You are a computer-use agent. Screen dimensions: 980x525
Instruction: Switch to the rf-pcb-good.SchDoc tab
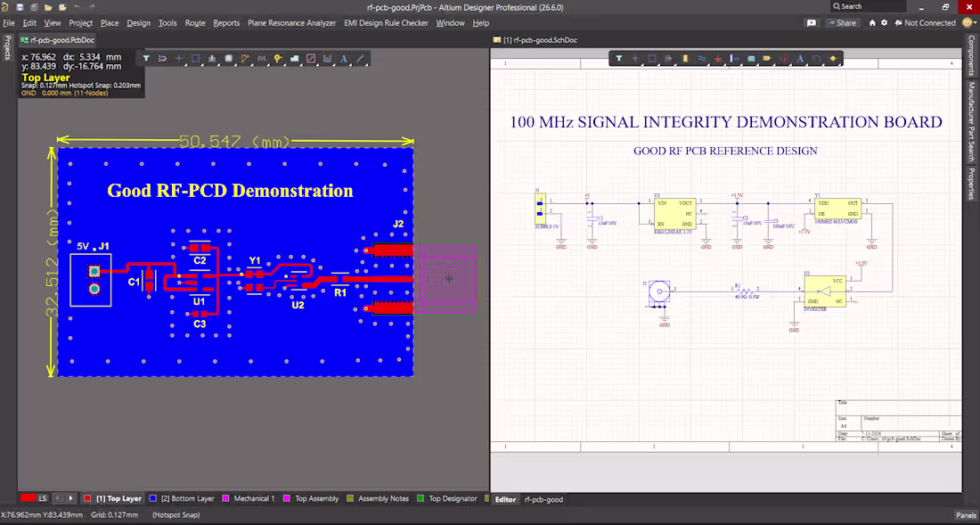pyautogui.click(x=535, y=39)
